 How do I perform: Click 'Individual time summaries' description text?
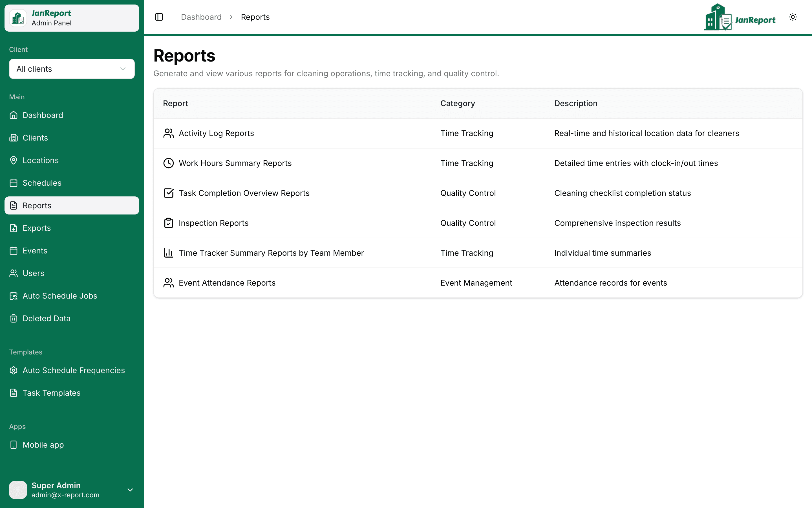coord(603,253)
